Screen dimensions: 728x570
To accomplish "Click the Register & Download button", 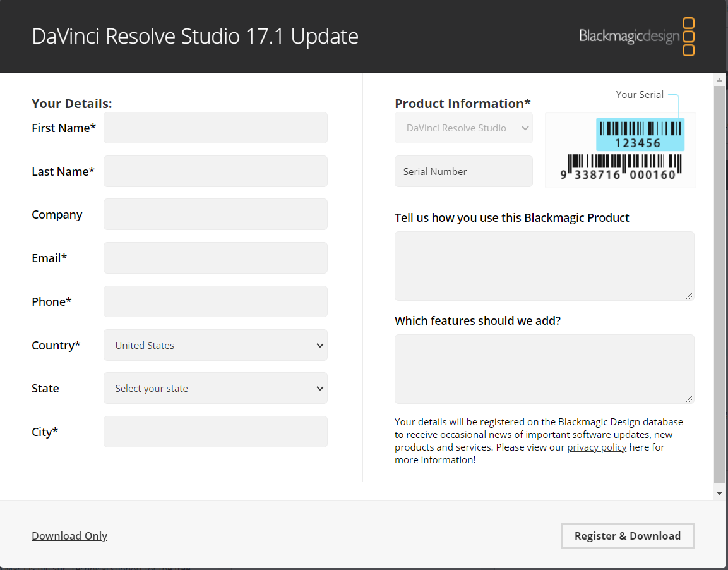I will (627, 536).
